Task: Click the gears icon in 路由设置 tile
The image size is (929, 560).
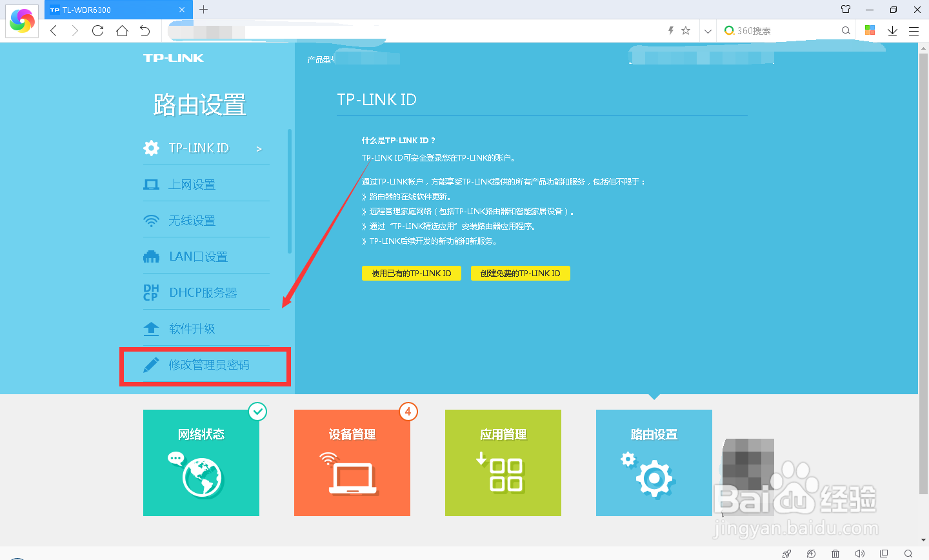Action: (x=647, y=474)
